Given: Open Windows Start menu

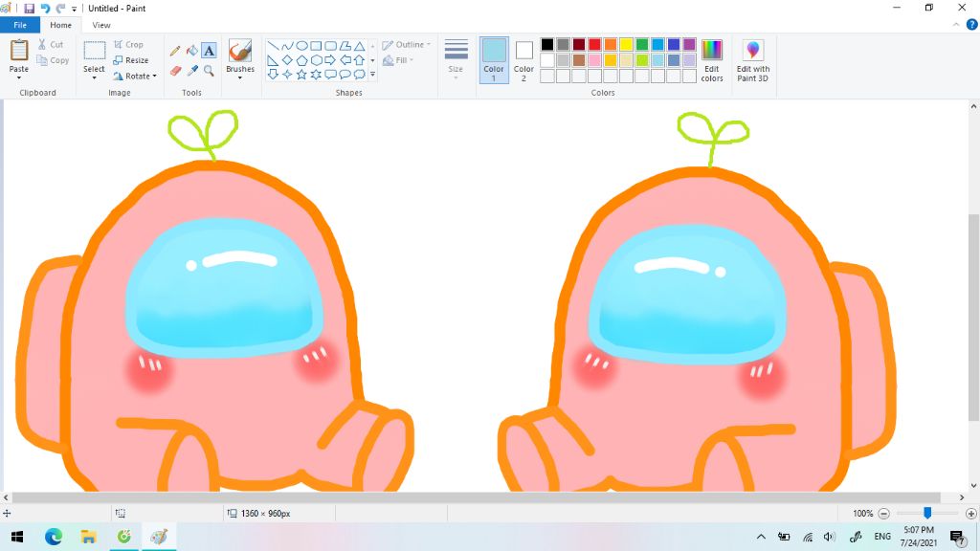Looking at the screenshot, I should pos(17,537).
